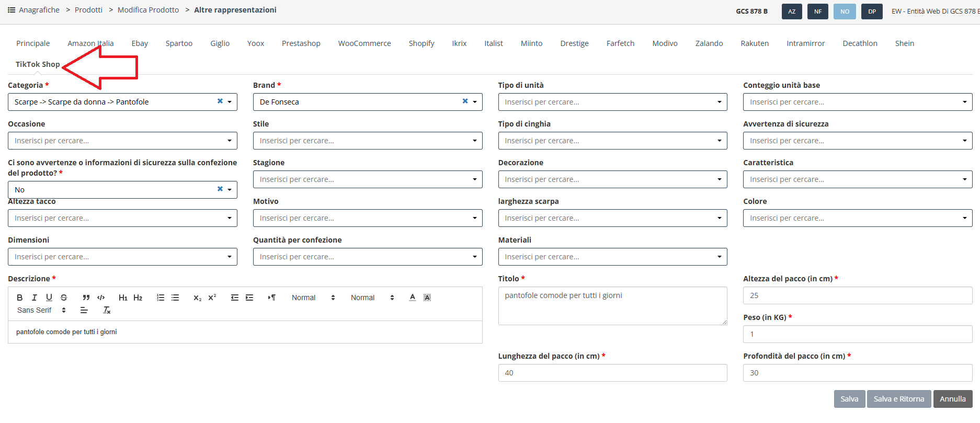Apply Heading 2 (H2) style
The image size is (980, 423).
(138, 298)
